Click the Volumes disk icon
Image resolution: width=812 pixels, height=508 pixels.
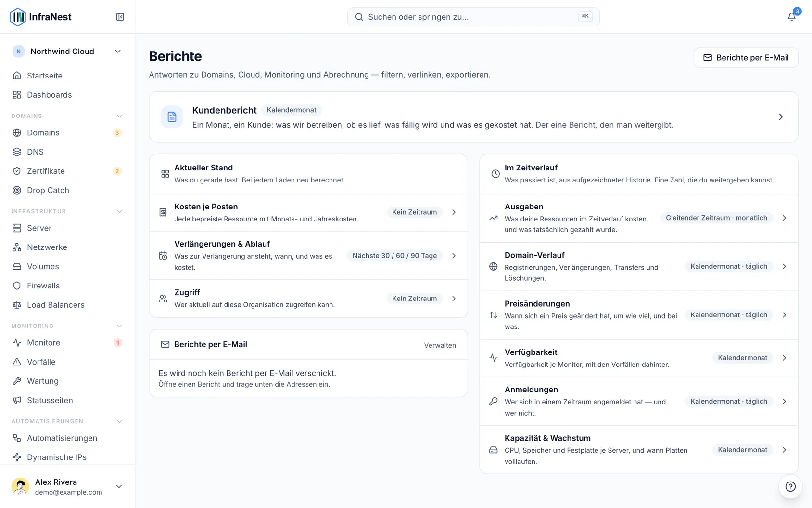tap(17, 266)
